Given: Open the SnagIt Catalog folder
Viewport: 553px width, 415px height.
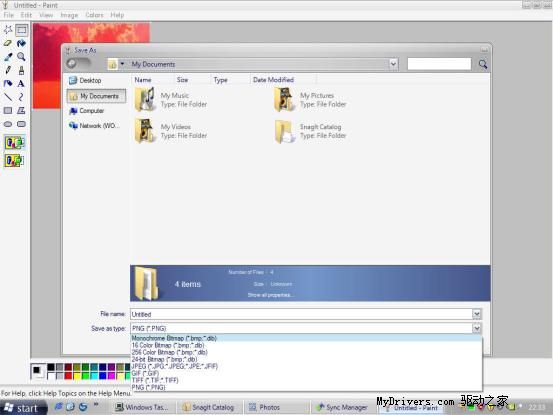Looking at the screenshot, I should coord(310,131).
